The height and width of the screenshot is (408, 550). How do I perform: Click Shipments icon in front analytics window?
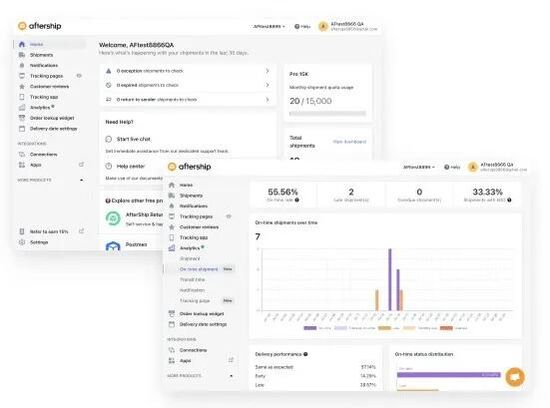[x=172, y=195]
